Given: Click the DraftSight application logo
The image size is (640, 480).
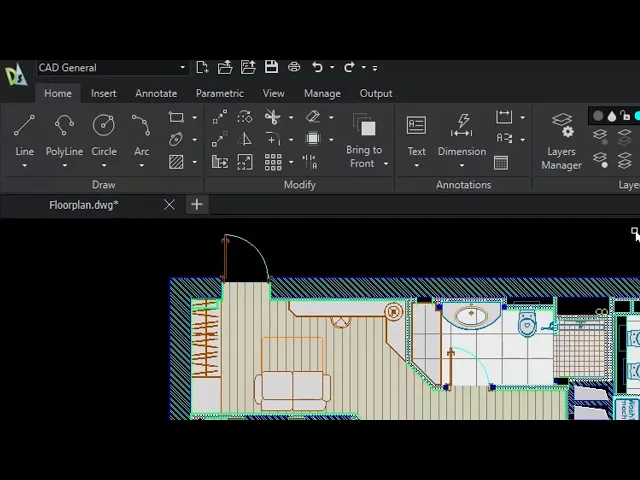Looking at the screenshot, I should coord(16,76).
